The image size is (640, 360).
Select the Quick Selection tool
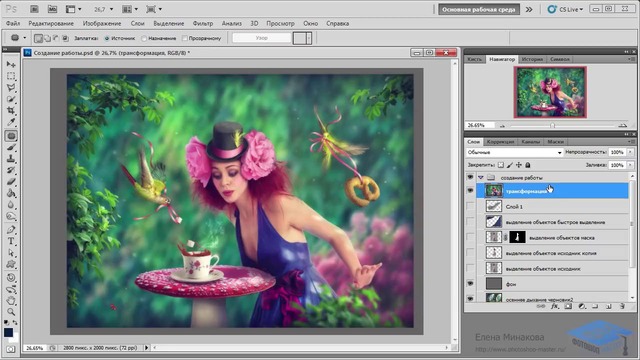(x=11, y=99)
